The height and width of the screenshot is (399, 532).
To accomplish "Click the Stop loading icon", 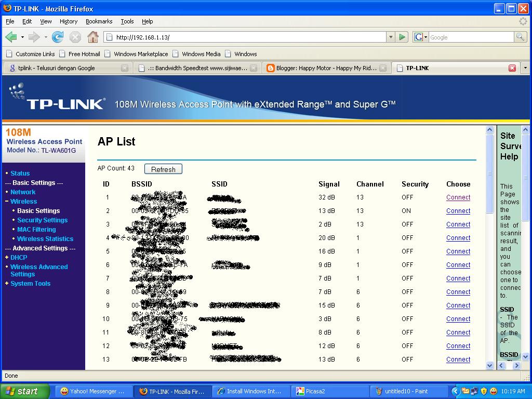I will point(75,37).
